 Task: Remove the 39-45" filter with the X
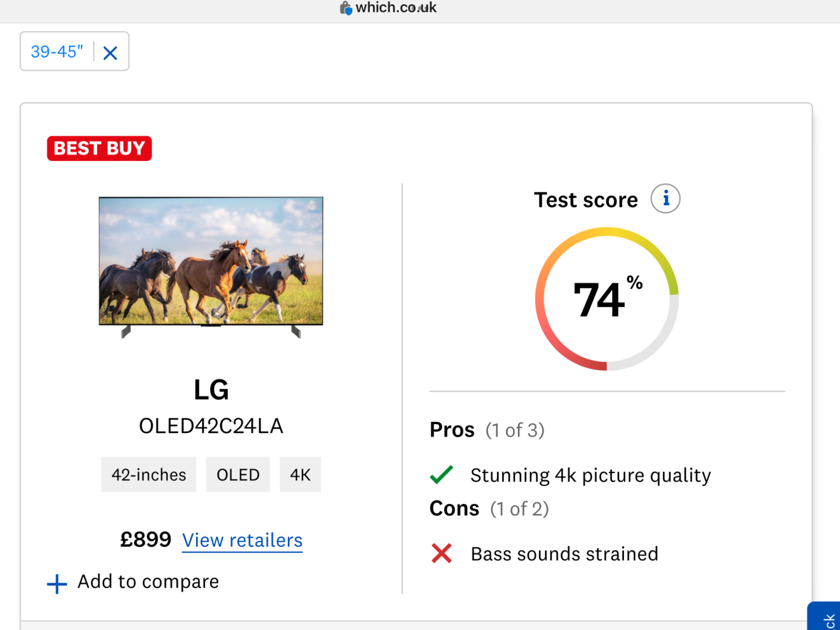tap(110, 53)
